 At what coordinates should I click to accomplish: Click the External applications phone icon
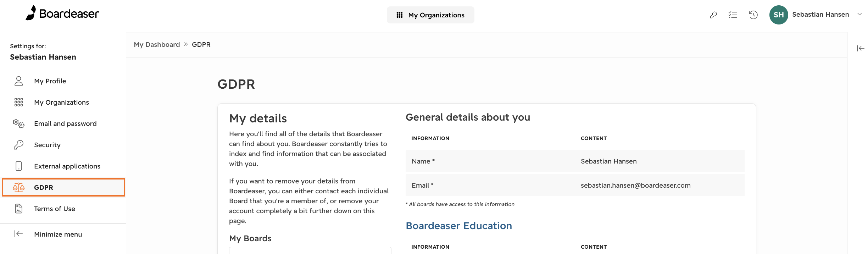19,166
